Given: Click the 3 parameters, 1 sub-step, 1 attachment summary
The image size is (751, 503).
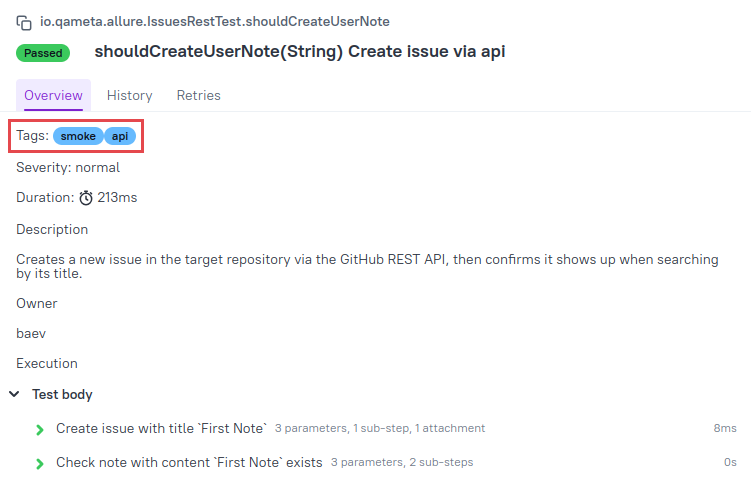Looking at the screenshot, I should pyautogui.click(x=380, y=428).
